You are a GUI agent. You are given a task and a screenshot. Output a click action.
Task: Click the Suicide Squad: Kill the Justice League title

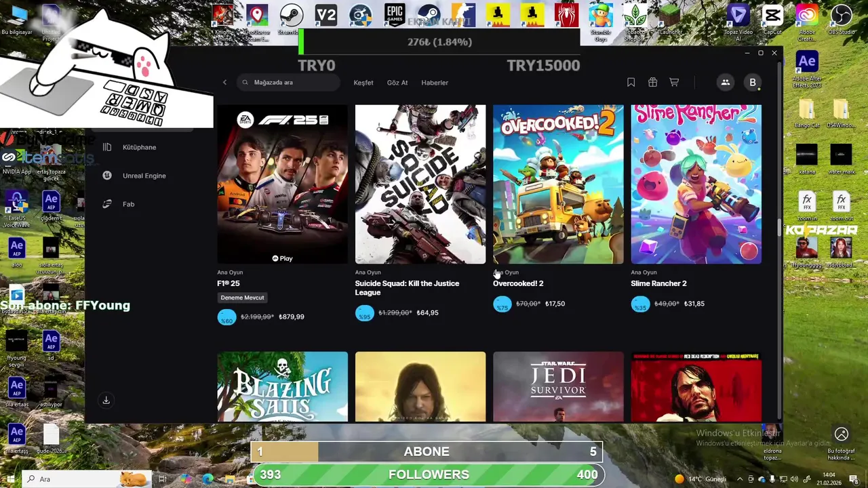[407, 288]
